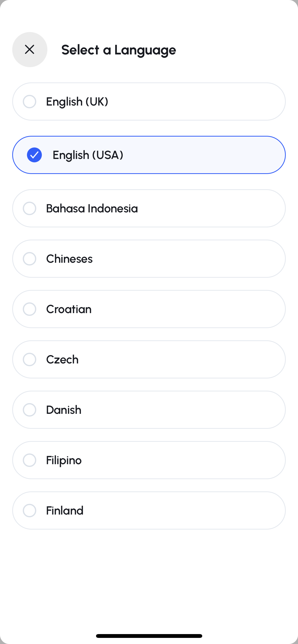
Task: Click the Finland language text
Action: click(65, 511)
